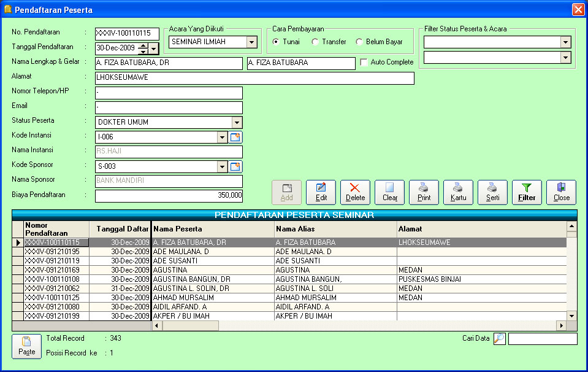Enable the Auto Complete checkbox
The height and width of the screenshot is (372, 588).
tap(364, 63)
